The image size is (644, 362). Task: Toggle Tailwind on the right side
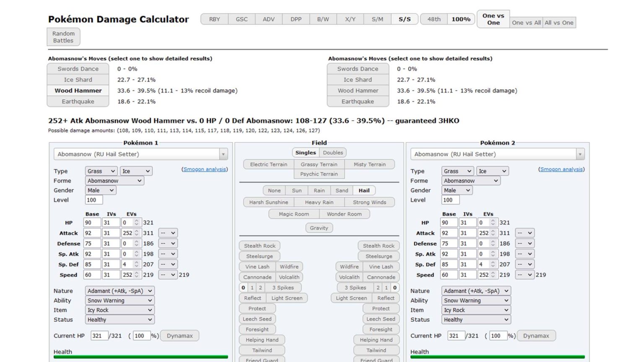click(377, 350)
